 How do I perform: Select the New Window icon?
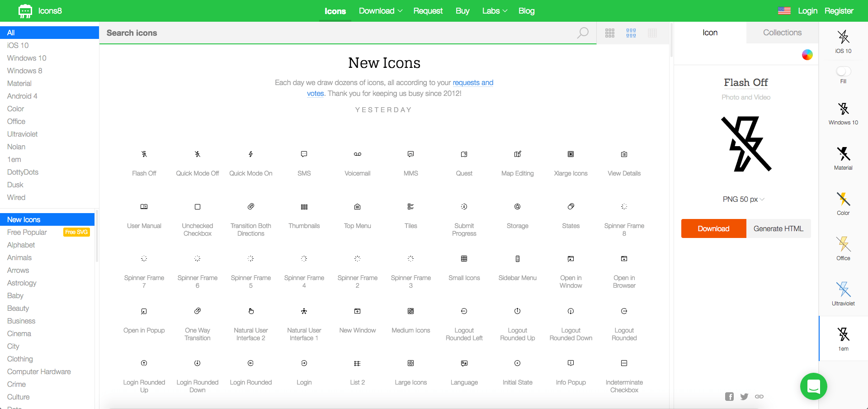(358, 311)
